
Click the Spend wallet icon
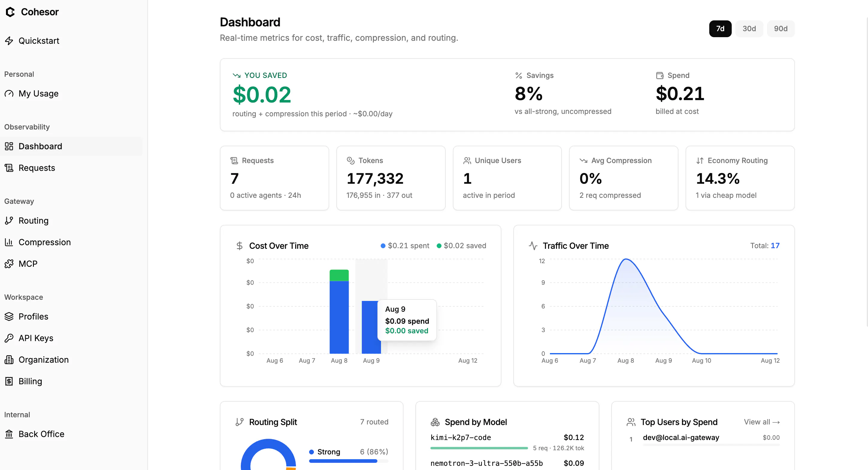point(660,75)
